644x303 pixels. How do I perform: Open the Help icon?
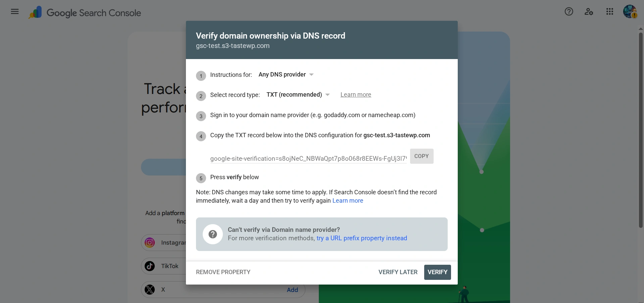(x=569, y=12)
